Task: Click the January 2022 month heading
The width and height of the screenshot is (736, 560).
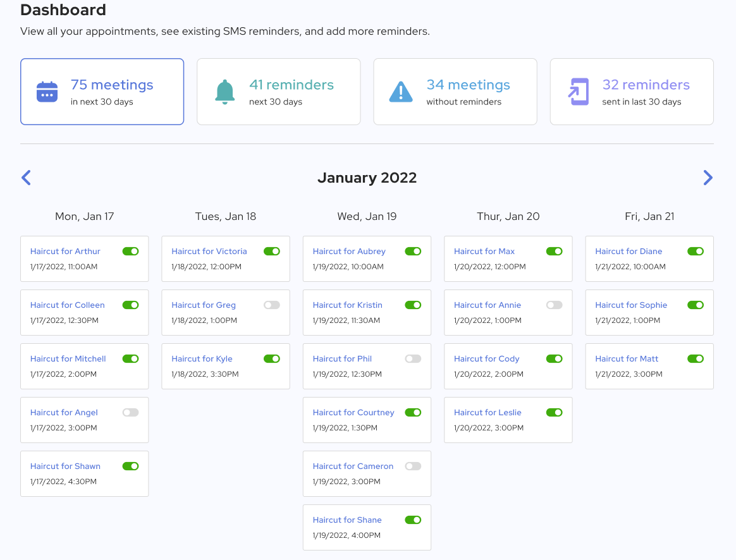Action: (x=367, y=178)
